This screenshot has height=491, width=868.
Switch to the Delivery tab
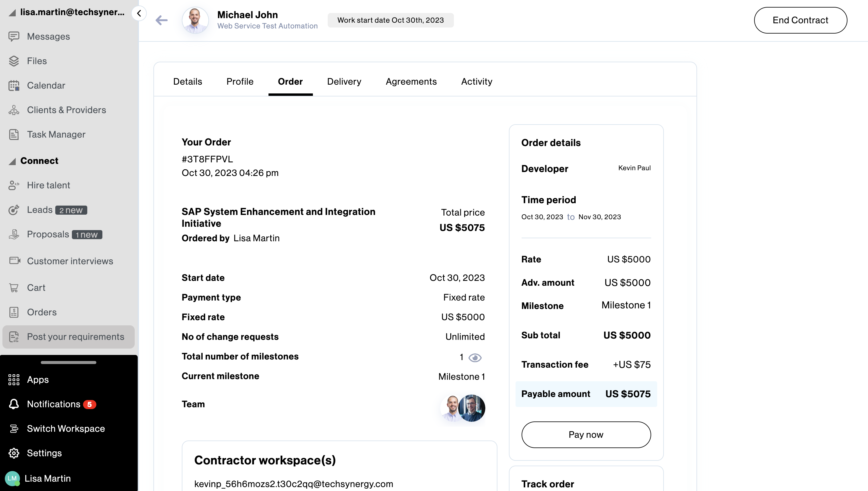[344, 82]
